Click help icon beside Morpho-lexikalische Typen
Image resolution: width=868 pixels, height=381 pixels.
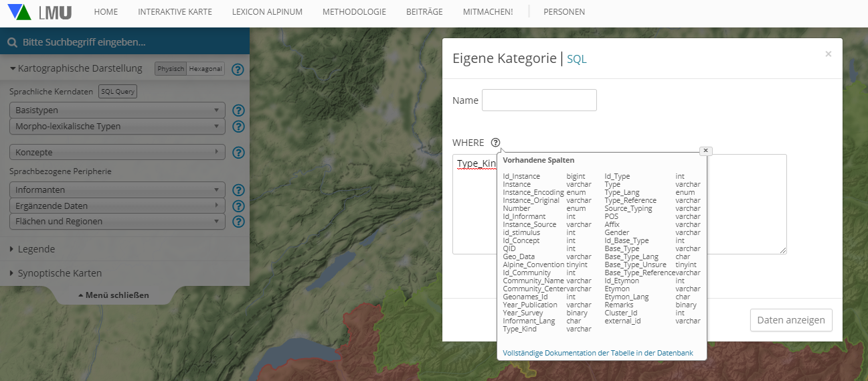238,127
